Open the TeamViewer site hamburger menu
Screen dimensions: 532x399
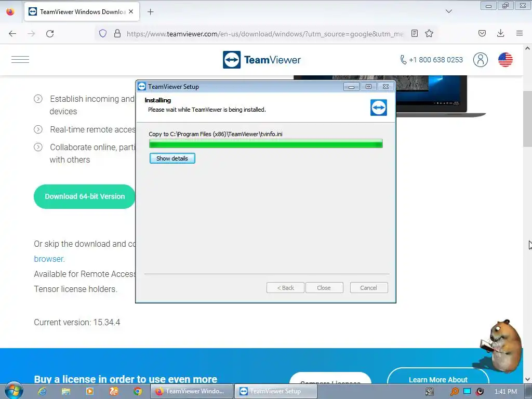click(x=20, y=60)
